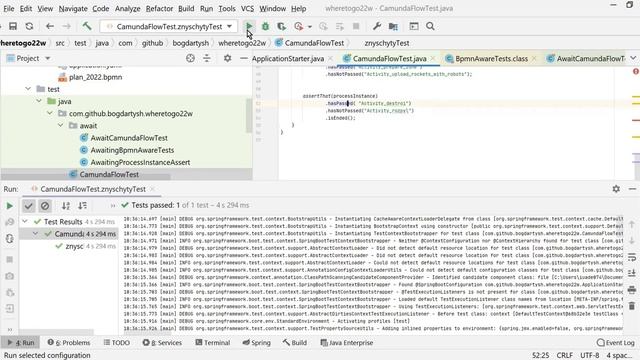Image resolution: width=640 pixels, height=360 pixels.
Task: Show hidden editor tabs dropdown
Action: (633, 58)
